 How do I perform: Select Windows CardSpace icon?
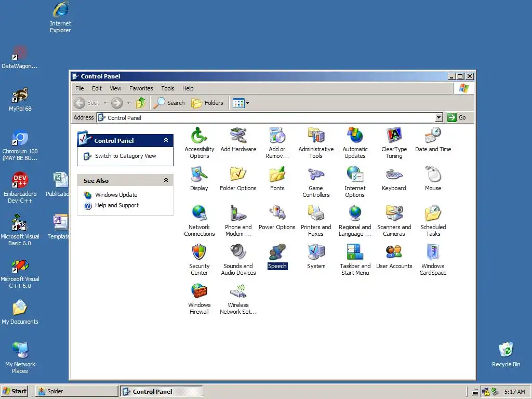433,252
